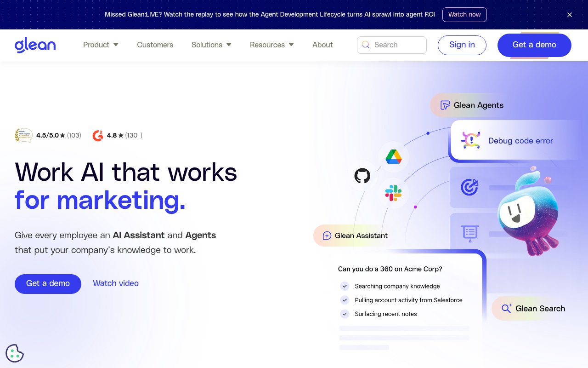Expand the Product menu arrow
Screen dimensions: 588x368
pos(116,45)
